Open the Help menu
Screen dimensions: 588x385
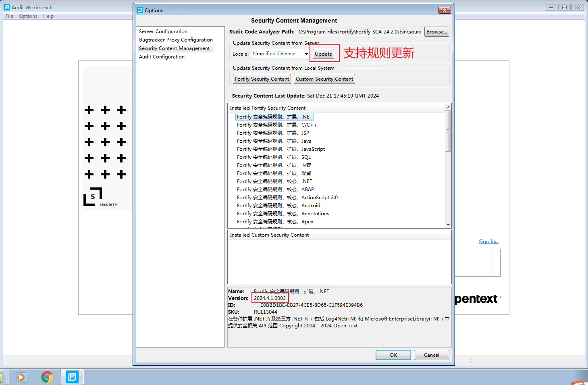(x=48, y=16)
